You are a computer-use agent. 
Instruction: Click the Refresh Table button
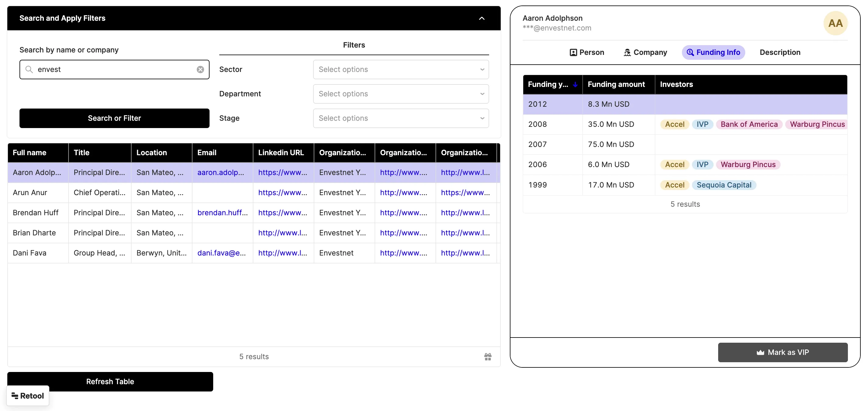point(110,381)
